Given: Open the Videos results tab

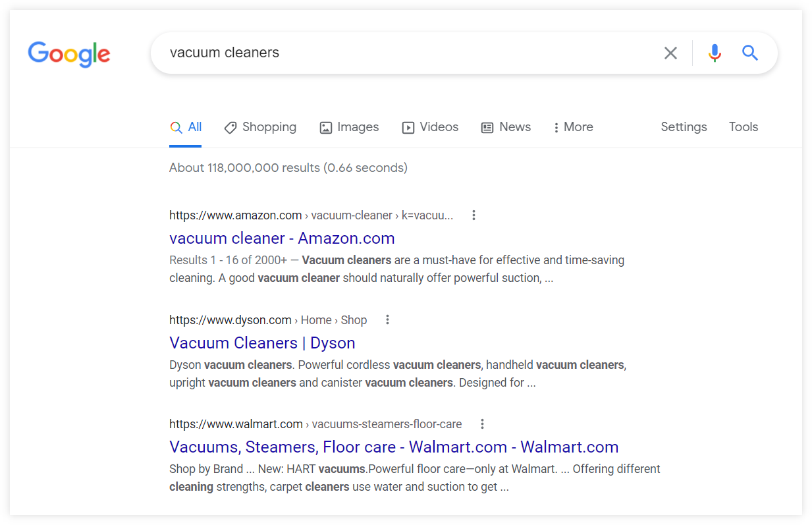Looking at the screenshot, I should 430,127.
